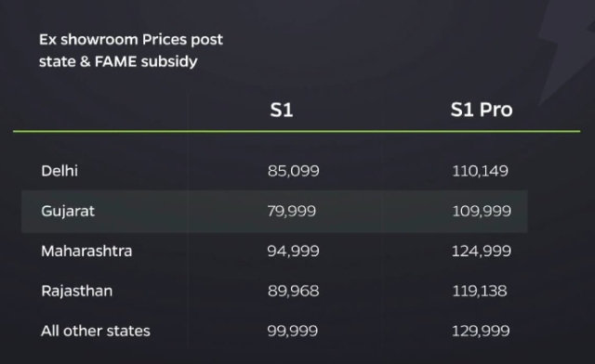This screenshot has height=364, width=595.
Task: Select Maharashtra S1 price 94,999
Action: (294, 251)
